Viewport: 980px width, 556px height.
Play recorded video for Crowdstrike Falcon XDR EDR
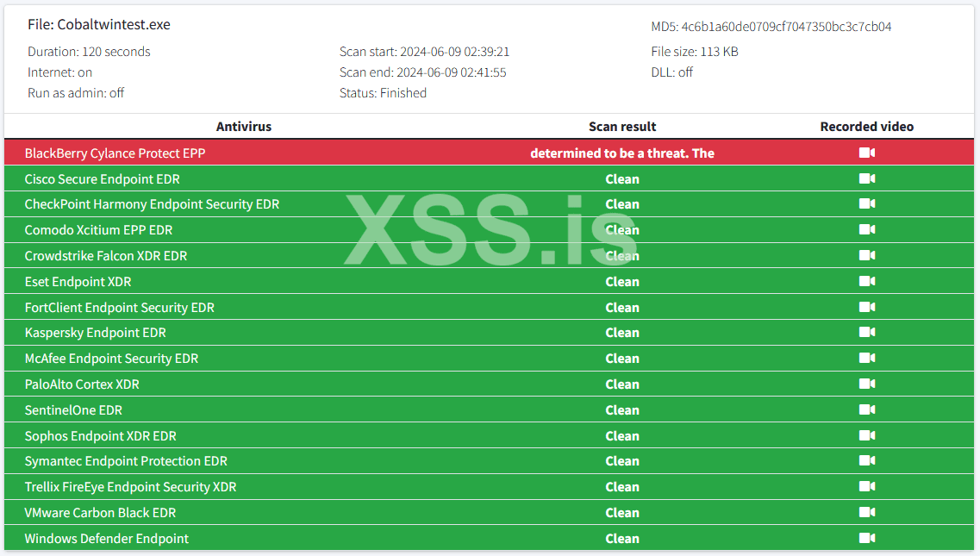click(x=867, y=255)
